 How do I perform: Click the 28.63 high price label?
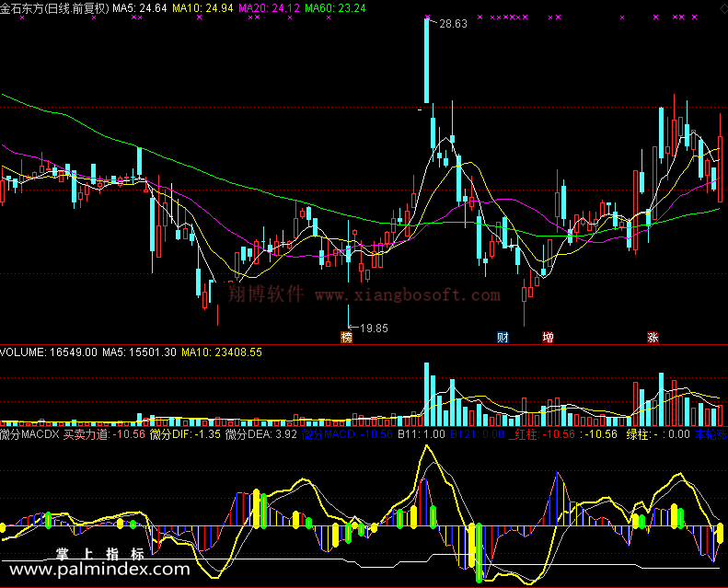pyautogui.click(x=453, y=24)
